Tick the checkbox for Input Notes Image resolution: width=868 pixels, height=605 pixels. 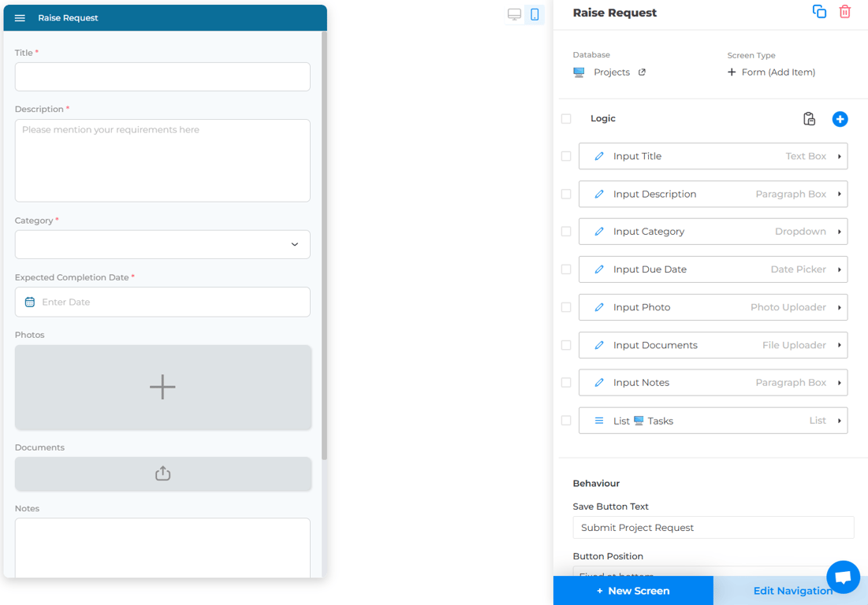pyautogui.click(x=566, y=383)
